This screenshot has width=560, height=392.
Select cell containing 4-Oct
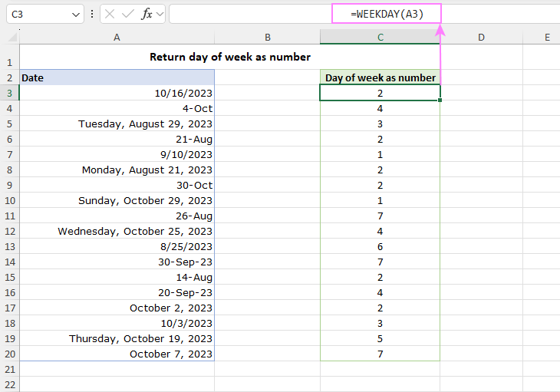click(x=117, y=108)
